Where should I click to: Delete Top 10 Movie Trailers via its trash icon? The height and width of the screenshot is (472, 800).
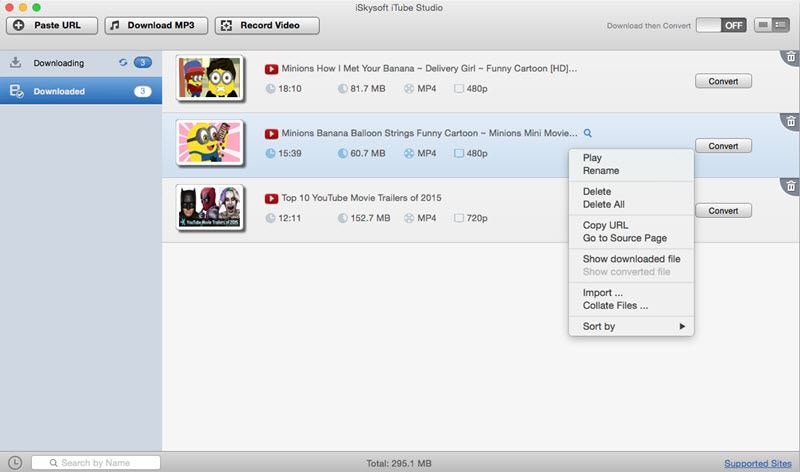791,186
